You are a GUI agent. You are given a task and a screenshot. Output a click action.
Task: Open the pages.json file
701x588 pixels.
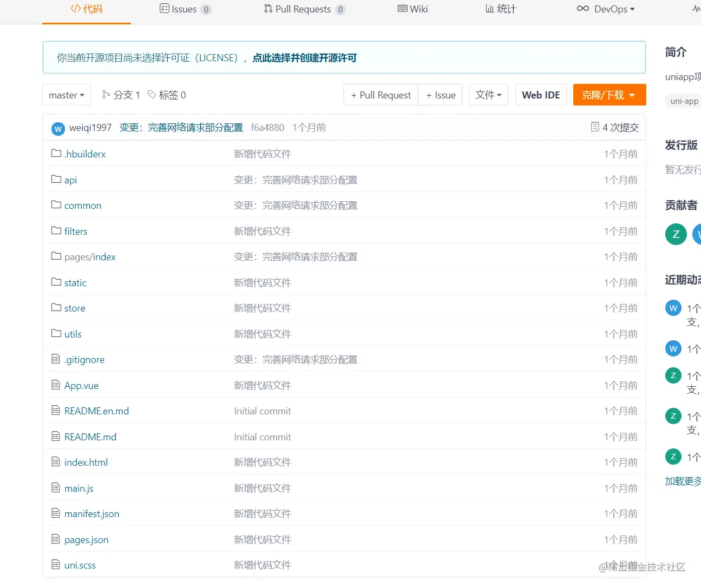coord(87,540)
